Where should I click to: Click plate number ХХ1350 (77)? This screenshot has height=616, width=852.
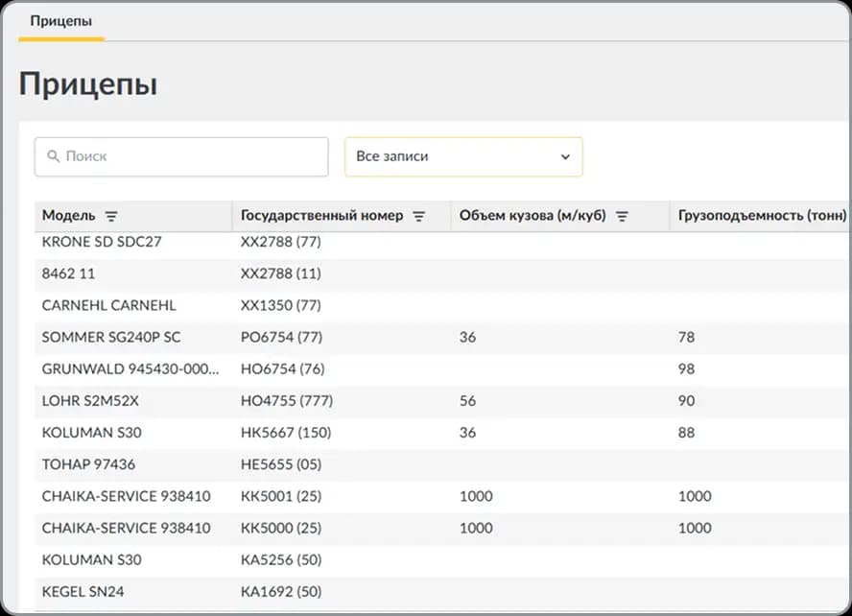(281, 305)
